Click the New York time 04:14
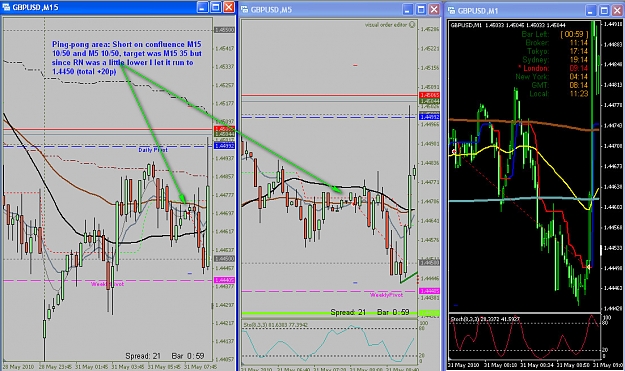Image resolution: width=625 pixels, height=371 pixels. point(579,77)
